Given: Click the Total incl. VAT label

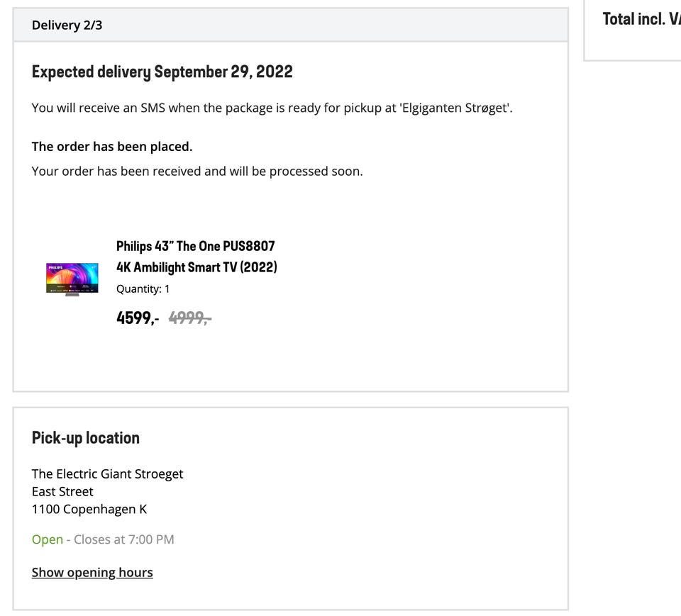Looking at the screenshot, I should pos(641,19).
